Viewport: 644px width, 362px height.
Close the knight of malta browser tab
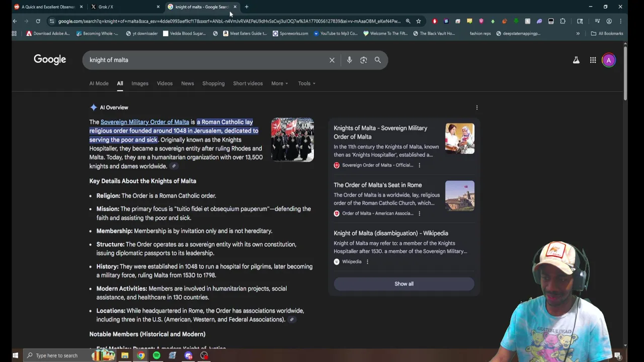click(235, 7)
